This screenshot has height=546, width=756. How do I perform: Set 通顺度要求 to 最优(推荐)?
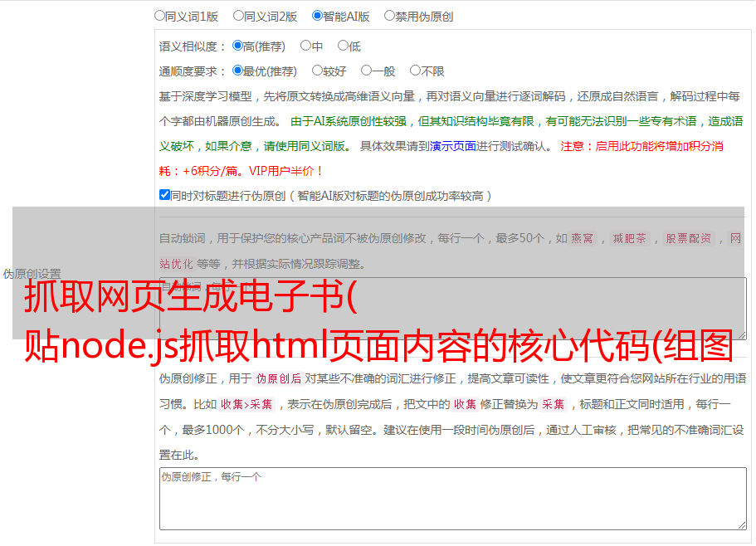[237, 71]
